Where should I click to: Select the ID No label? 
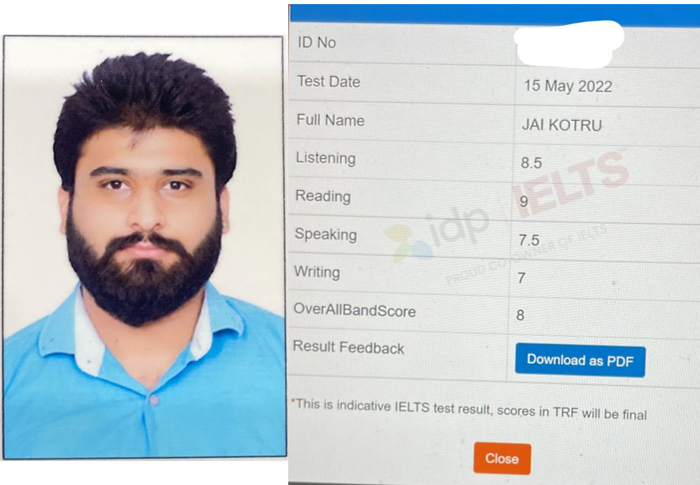[x=317, y=43]
